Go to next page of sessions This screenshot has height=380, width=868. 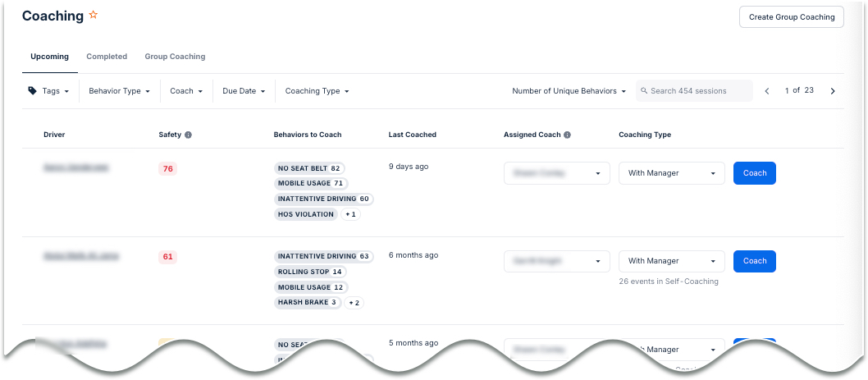[832, 91]
